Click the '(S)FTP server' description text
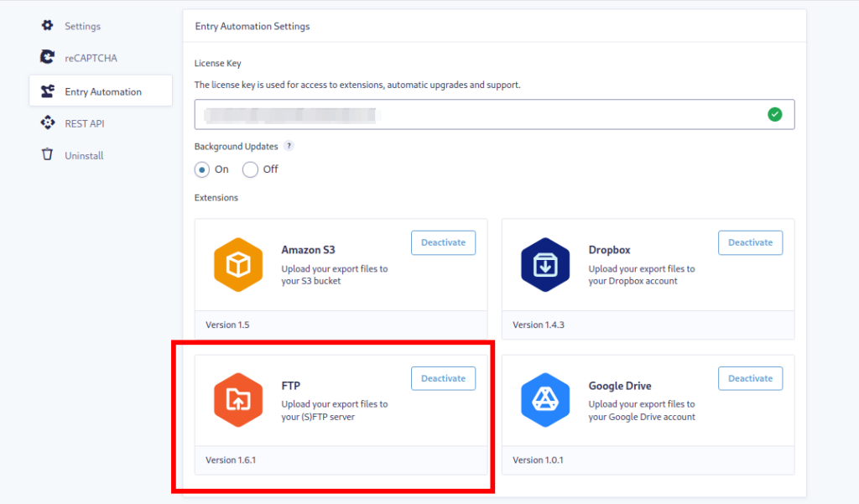The image size is (859, 504). click(328, 417)
